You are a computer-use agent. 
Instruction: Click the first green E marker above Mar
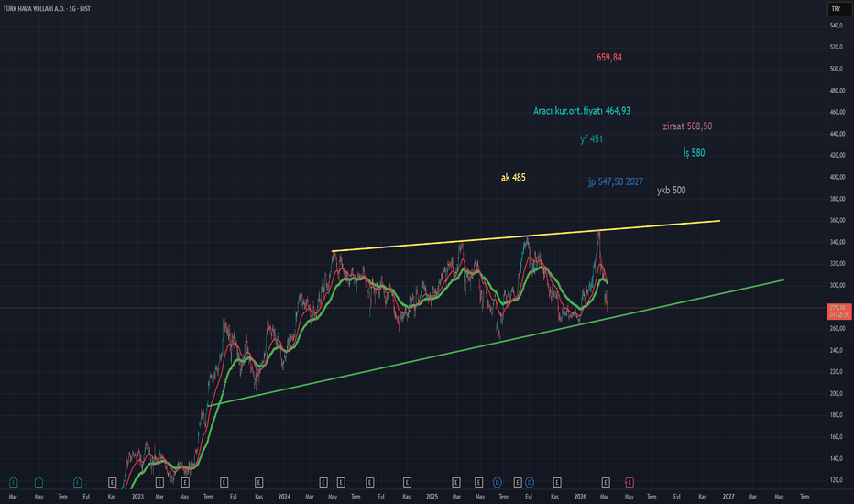tap(14, 482)
